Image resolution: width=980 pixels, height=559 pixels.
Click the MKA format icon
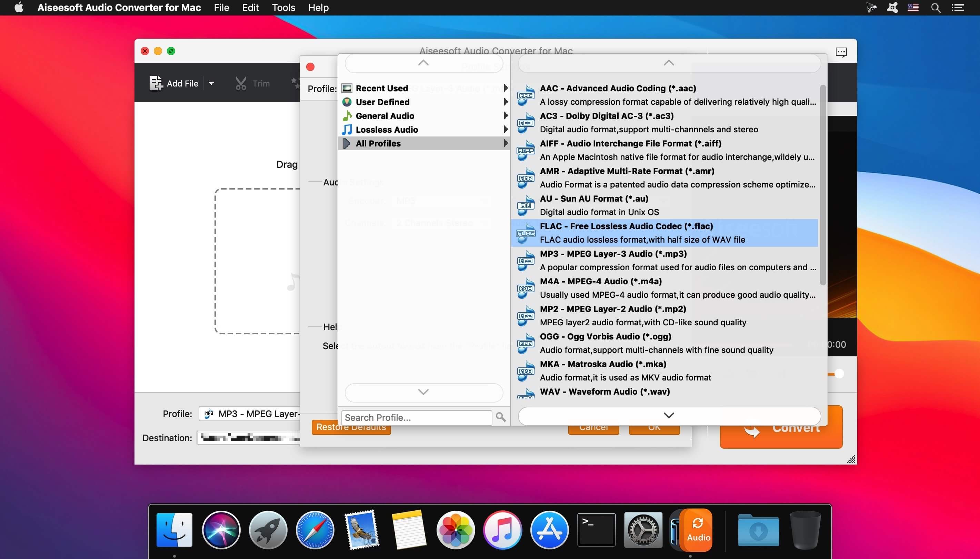tap(525, 371)
